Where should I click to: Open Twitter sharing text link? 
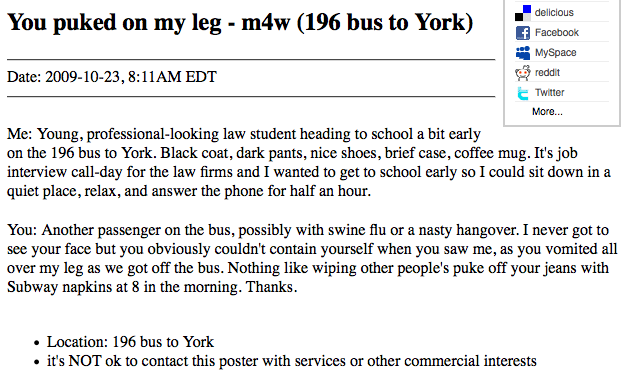click(x=549, y=92)
